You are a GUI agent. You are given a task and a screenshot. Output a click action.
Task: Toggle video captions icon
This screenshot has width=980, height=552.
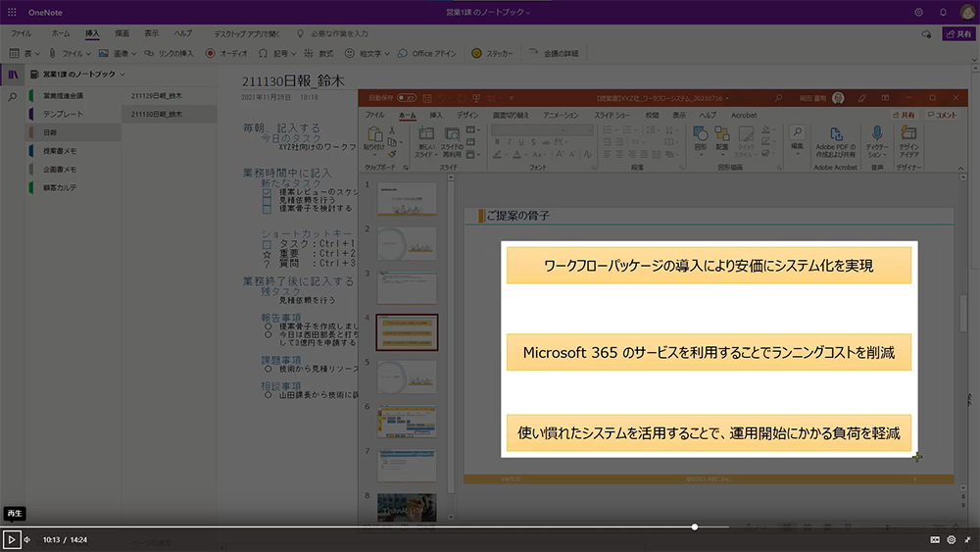coord(935,539)
